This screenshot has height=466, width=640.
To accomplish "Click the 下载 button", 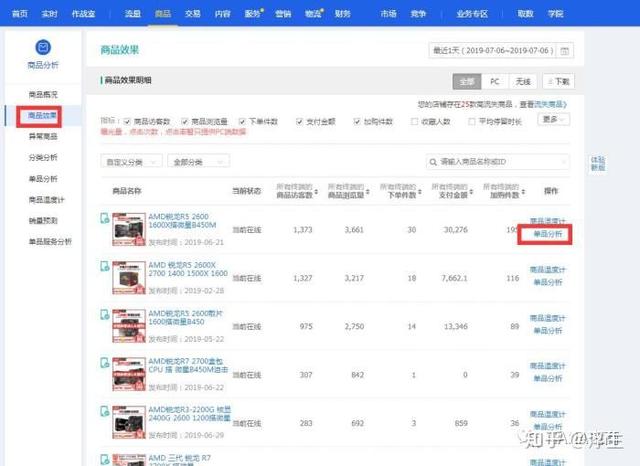I will pos(558,82).
